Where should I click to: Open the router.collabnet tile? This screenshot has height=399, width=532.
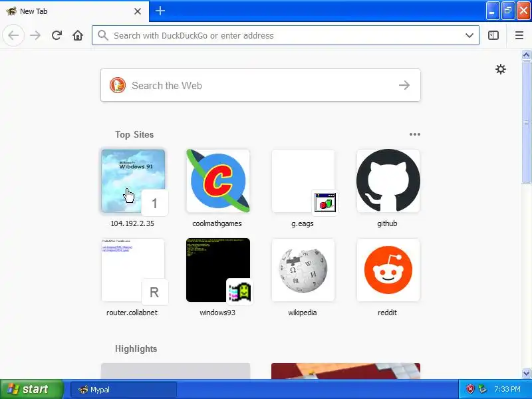[x=133, y=270]
